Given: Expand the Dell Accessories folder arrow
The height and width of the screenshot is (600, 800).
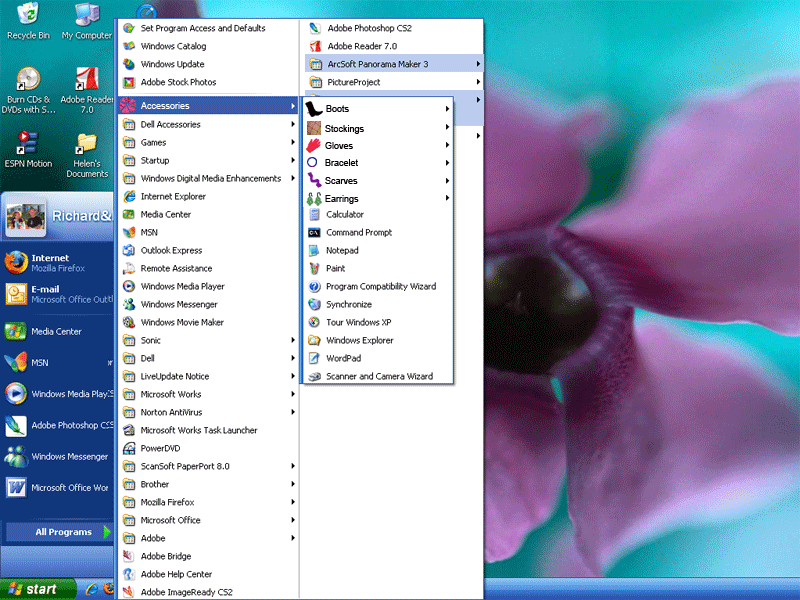Looking at the screenshot, I should coord(293,124).
